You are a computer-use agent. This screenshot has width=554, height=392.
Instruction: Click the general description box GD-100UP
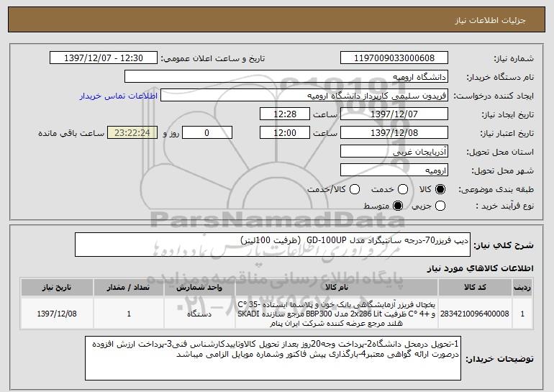coord(273,245)
